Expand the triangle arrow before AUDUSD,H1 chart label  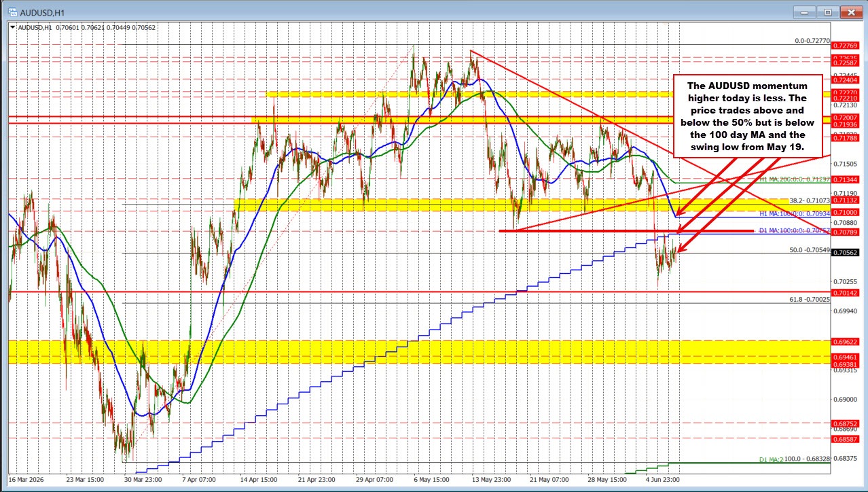point(12,27)
